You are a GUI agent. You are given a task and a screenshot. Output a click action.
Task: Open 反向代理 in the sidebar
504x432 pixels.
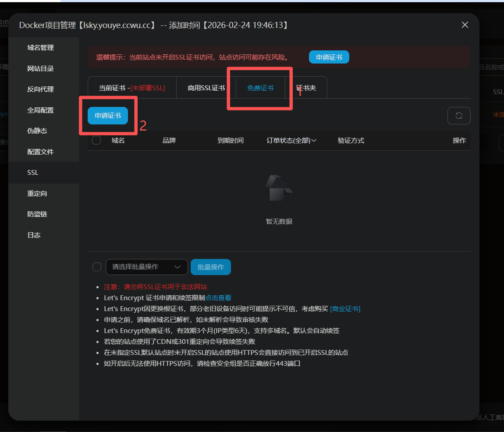tap(40, 89)
